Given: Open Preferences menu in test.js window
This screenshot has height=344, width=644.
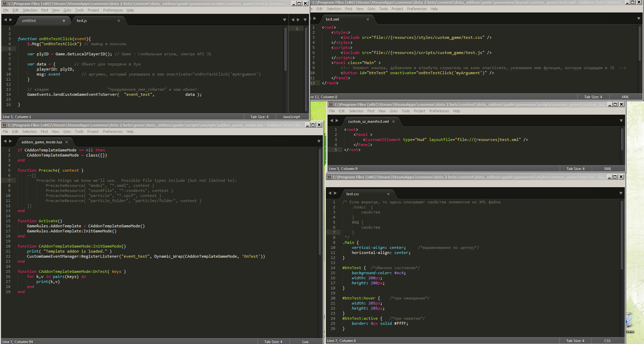Looking at the screenshot, I should (113, 10).
